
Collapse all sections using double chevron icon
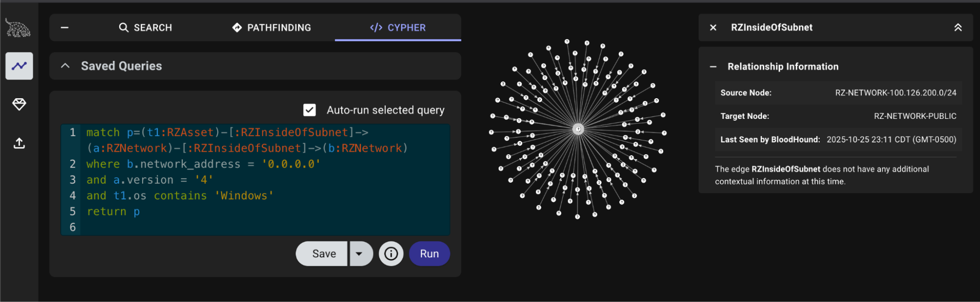click(x=957, y=28)
